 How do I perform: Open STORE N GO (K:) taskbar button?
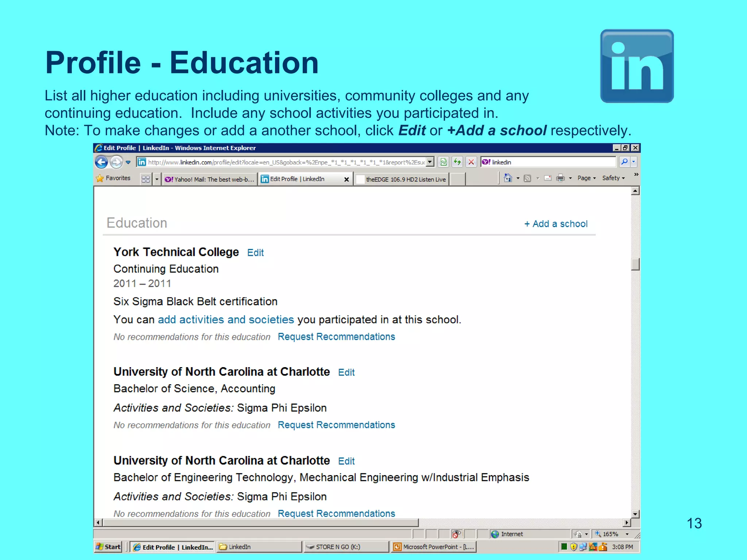(x=346, y=547)
